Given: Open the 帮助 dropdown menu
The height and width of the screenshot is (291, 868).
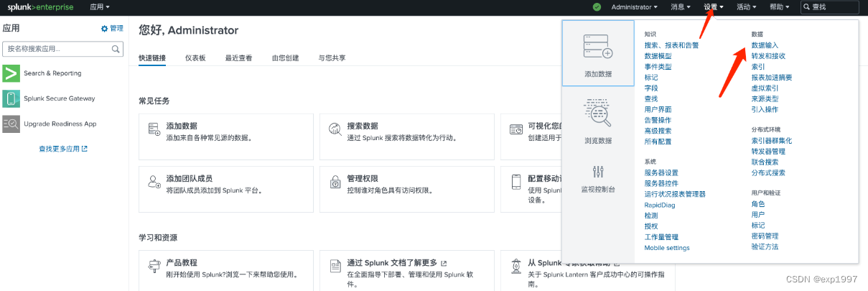Looking at the screenshot, I should click(x=780, y=7).
